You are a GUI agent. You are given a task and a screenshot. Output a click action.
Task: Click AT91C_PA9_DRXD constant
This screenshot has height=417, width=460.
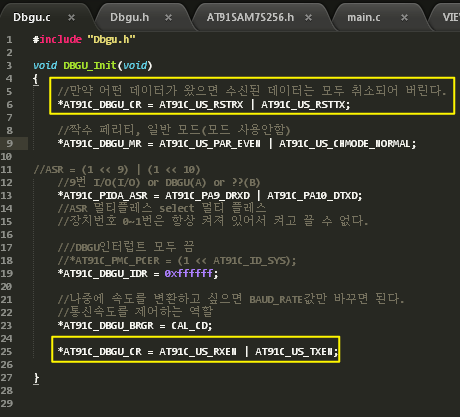pyautogui.click(x=207, y=196)
